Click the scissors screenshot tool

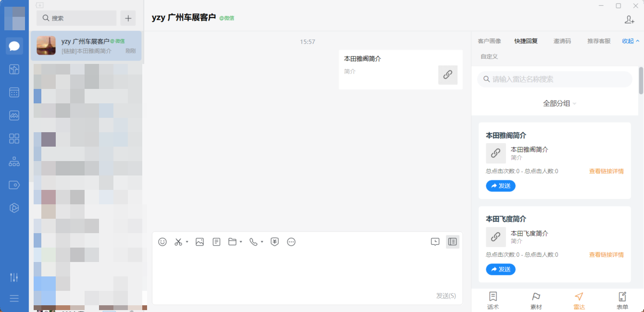click(x=178, y=242)
